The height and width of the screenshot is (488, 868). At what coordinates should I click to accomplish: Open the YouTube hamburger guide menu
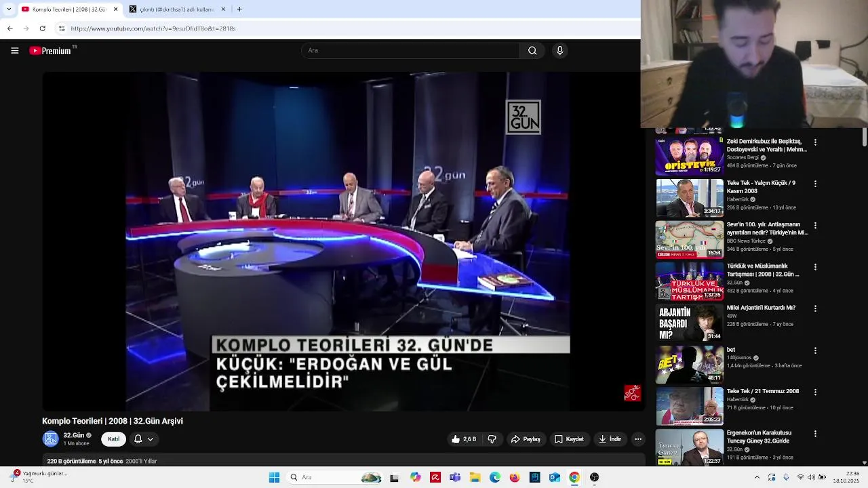[x=14, y=51]
